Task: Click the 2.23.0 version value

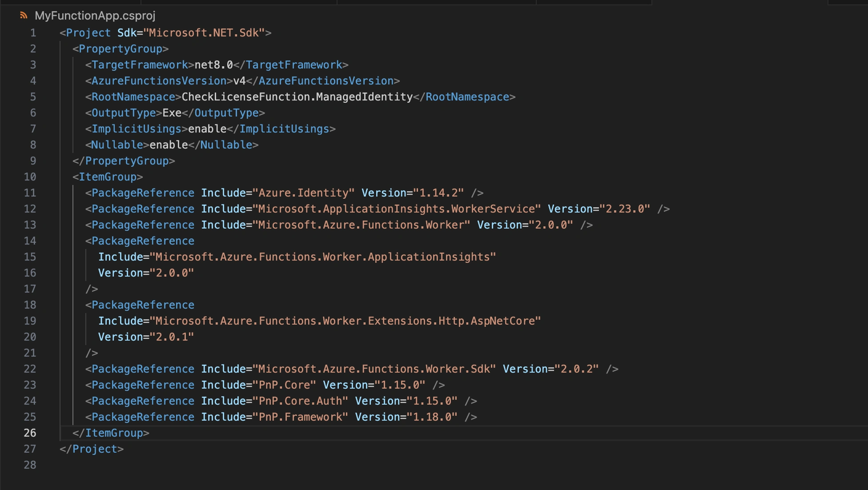Action: [625, 209]
